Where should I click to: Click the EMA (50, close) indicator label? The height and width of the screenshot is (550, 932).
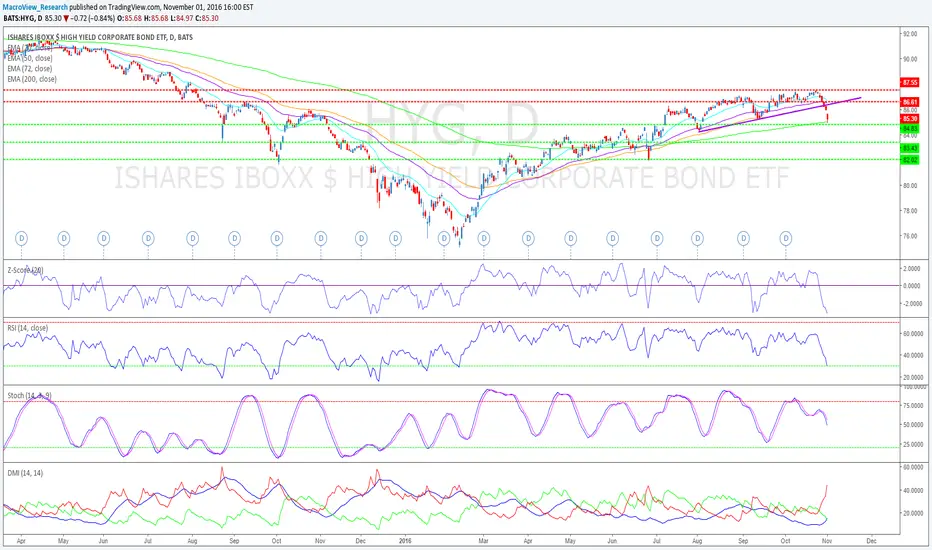30,58
